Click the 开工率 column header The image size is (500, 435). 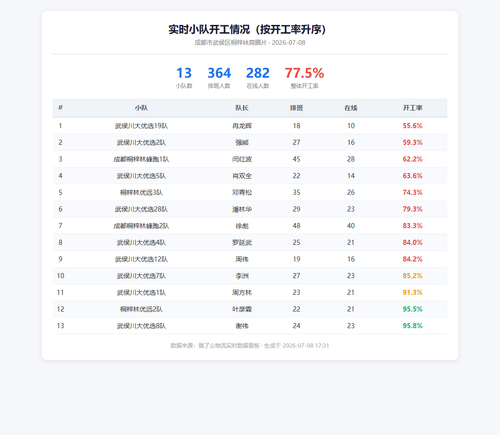pos(413,108)
